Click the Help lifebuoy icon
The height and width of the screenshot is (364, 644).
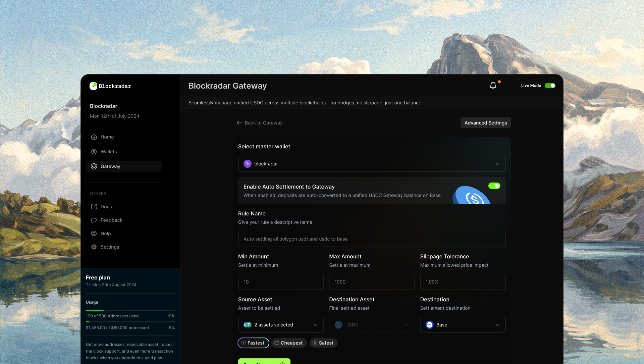tap(94, 233)
